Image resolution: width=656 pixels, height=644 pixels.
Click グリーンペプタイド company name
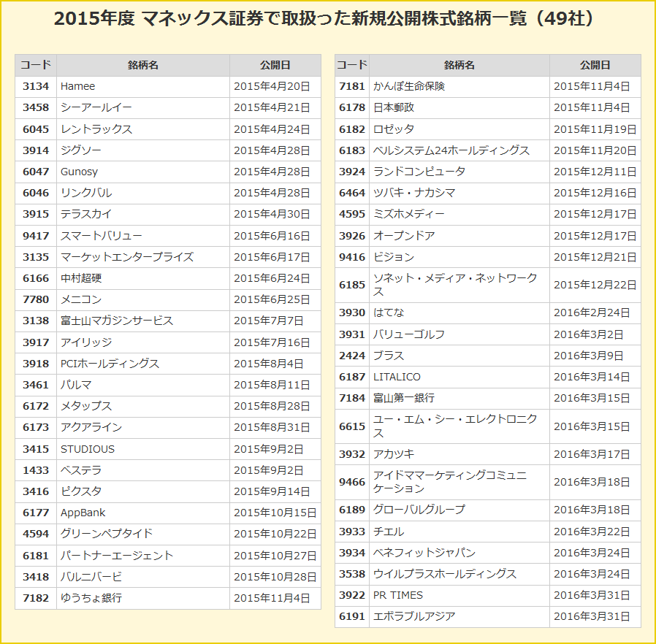tap(107, 534)
